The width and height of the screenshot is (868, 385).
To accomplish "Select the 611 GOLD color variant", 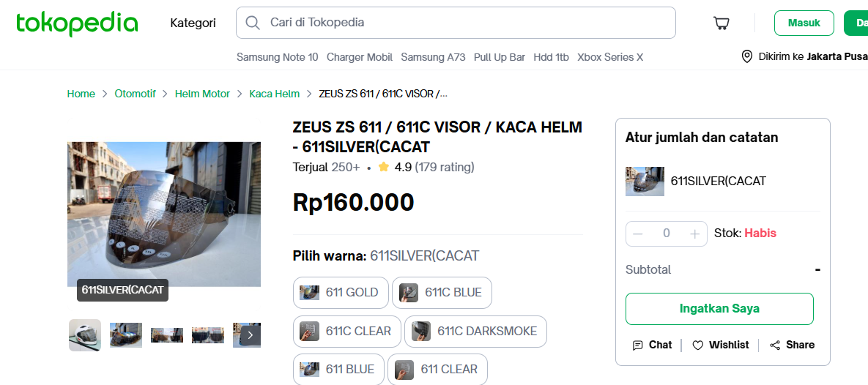I will 340,293.
